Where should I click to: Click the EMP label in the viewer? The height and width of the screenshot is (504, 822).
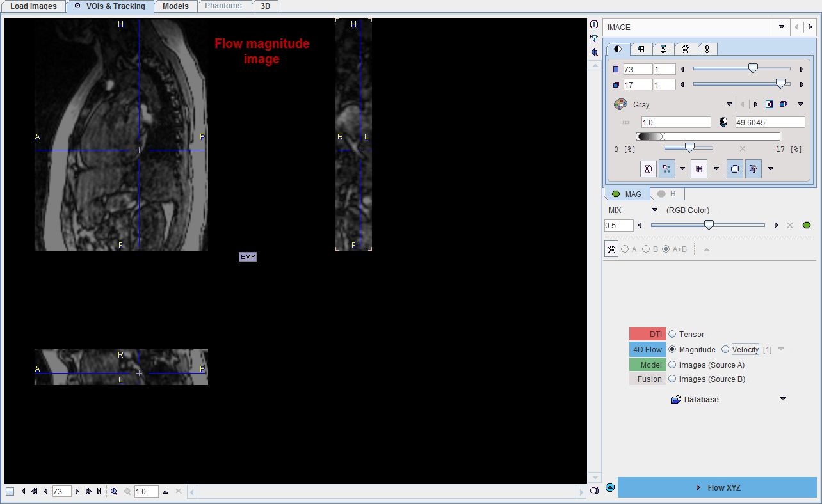(248, 256)
